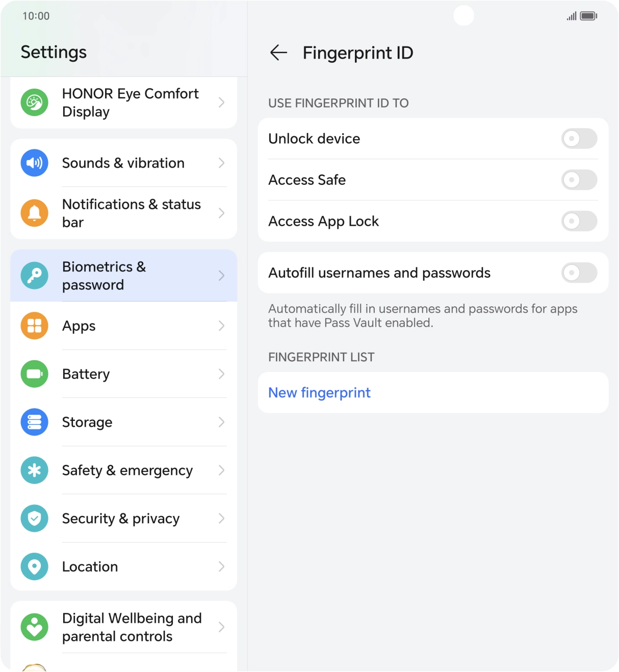Image resolution: width=619 pixels, height=672 pixels.
Task: Click the HONOR Eye Comfort Display icon
Action: coord(34,102)
